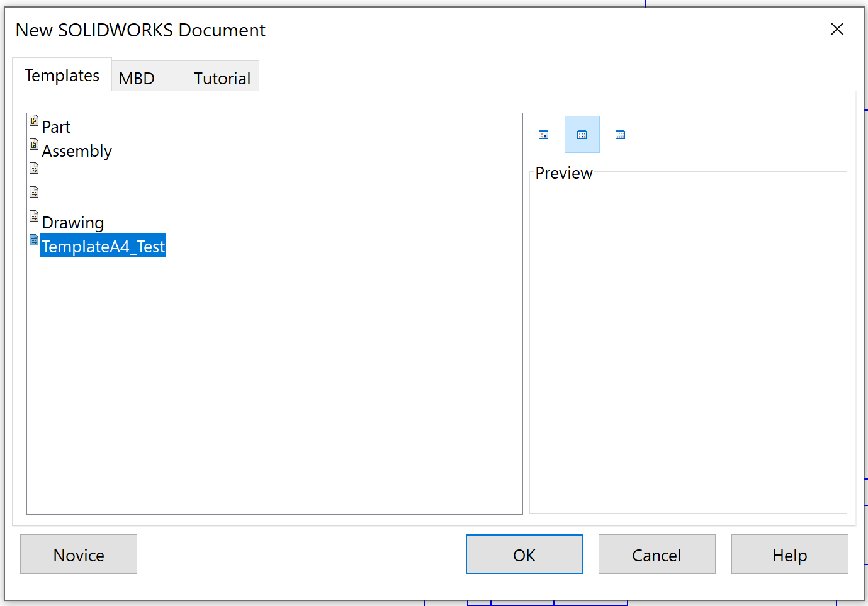Select the "Part" template name
The height and width of the screenshot is (606, 868).
click(56, 127)
